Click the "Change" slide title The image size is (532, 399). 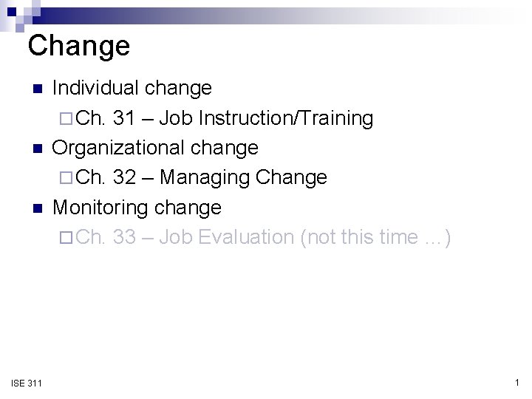(78, 46)
